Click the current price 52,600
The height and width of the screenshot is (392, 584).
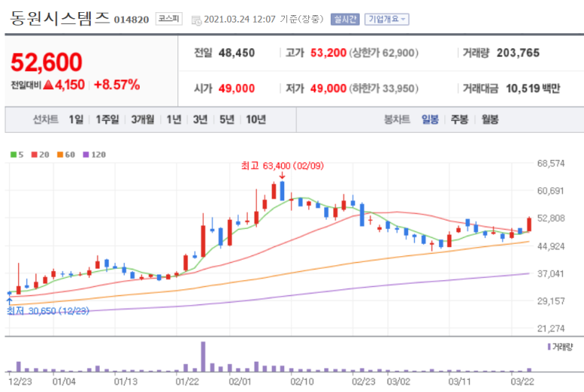pos(47,62)
